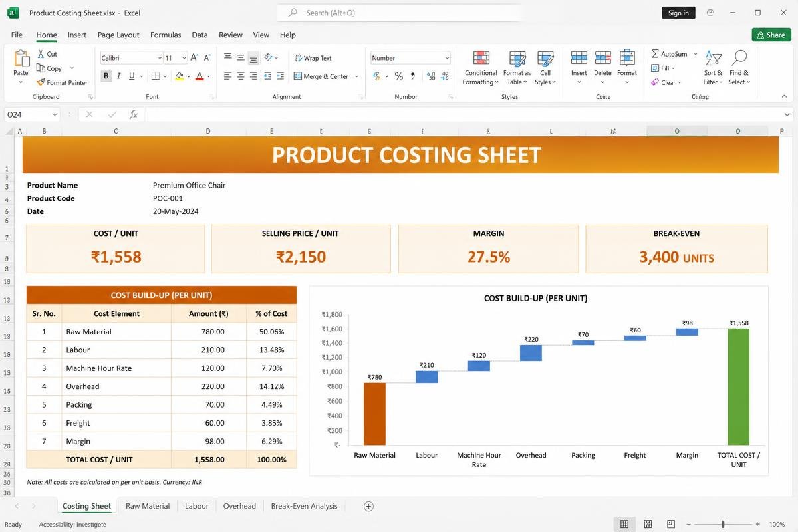Apply Comma Style
Screen dimensions: 798x532
(x=413, y=76)
